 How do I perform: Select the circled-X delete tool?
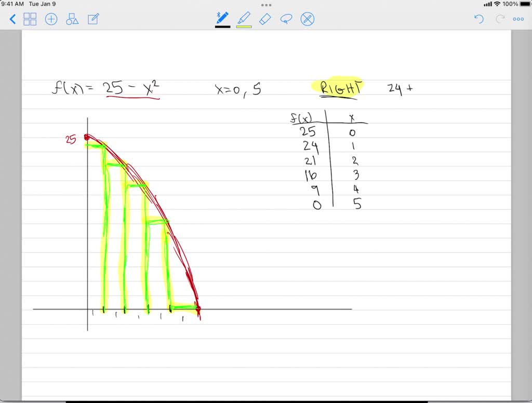[x=308, y=19]
